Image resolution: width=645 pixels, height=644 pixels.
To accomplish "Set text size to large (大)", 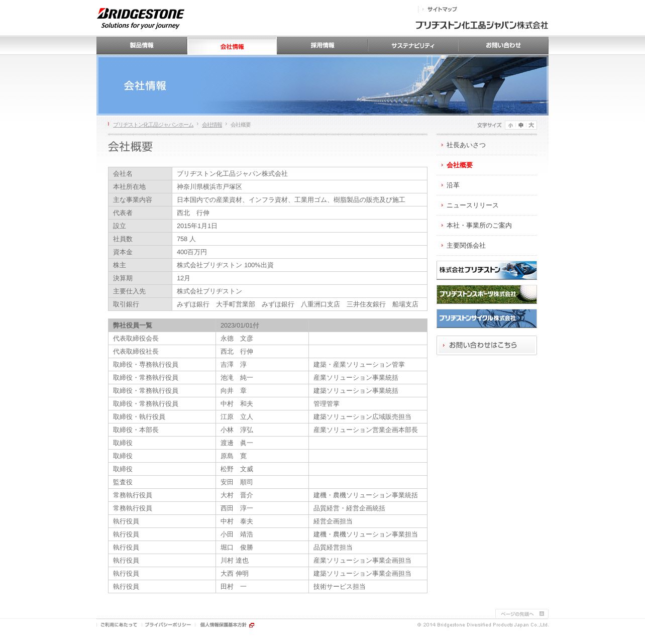I will point(531,125).
